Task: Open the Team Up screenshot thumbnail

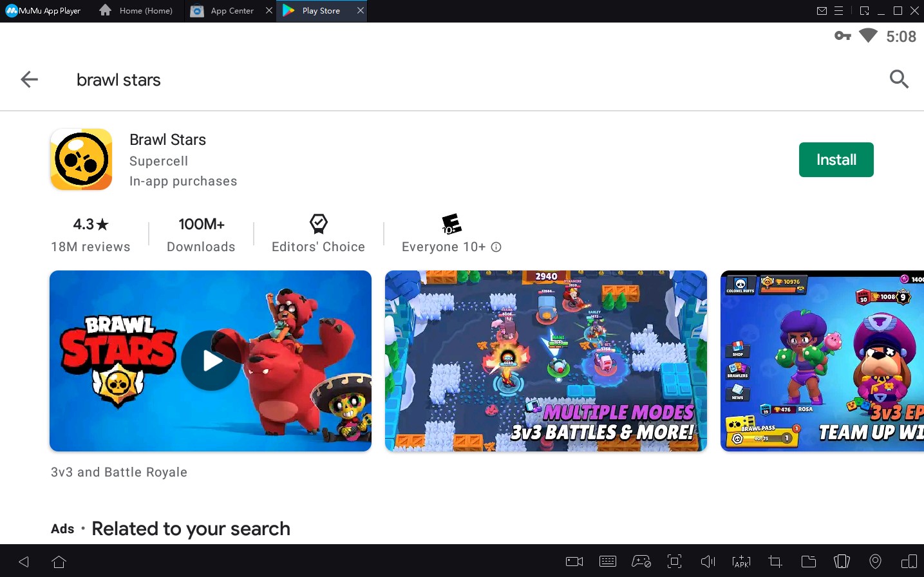Action: [822, 361]
